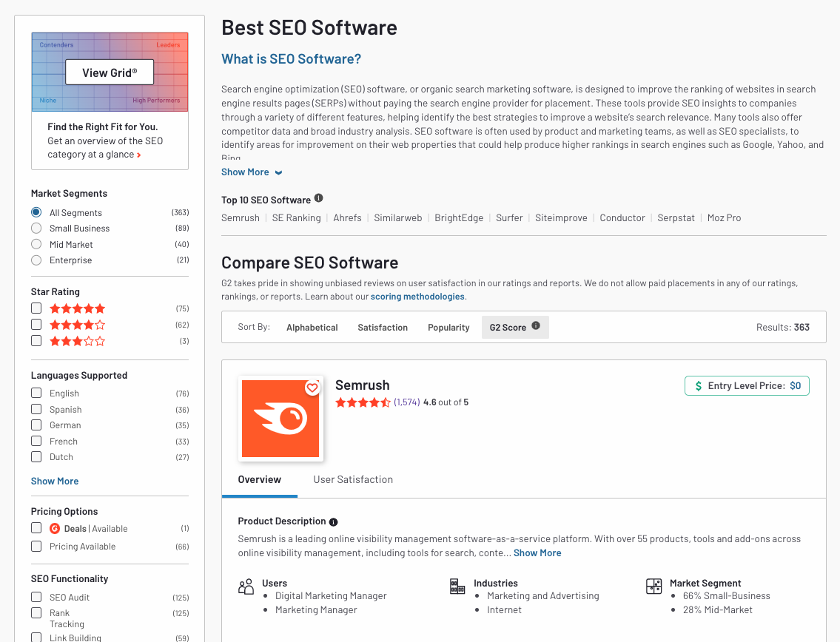Expand Semrush product description Show More
Viewport: 840px width, 642px height.
pyautogui.click(x=537, y=553)
